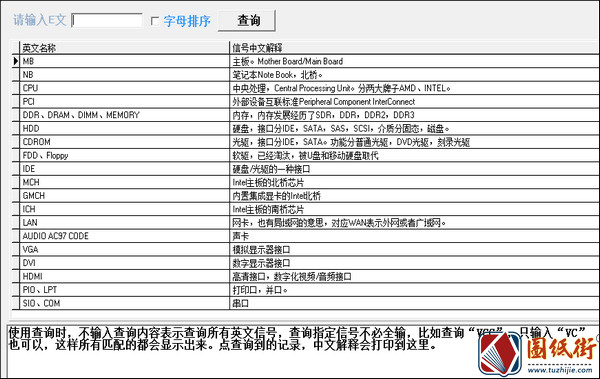600x379 pixels.
Task: Click the 硬盘/光驱的一种接口 cell
Action: (x=414, y=169)
